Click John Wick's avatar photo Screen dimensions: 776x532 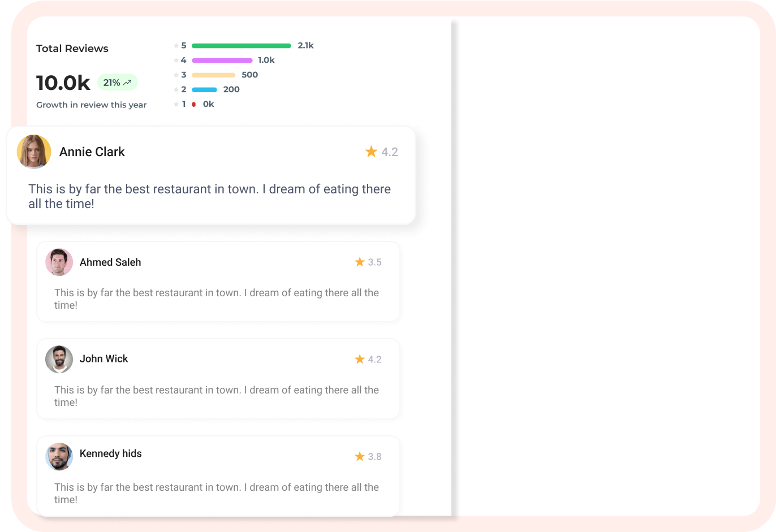(x=59, y=360)
